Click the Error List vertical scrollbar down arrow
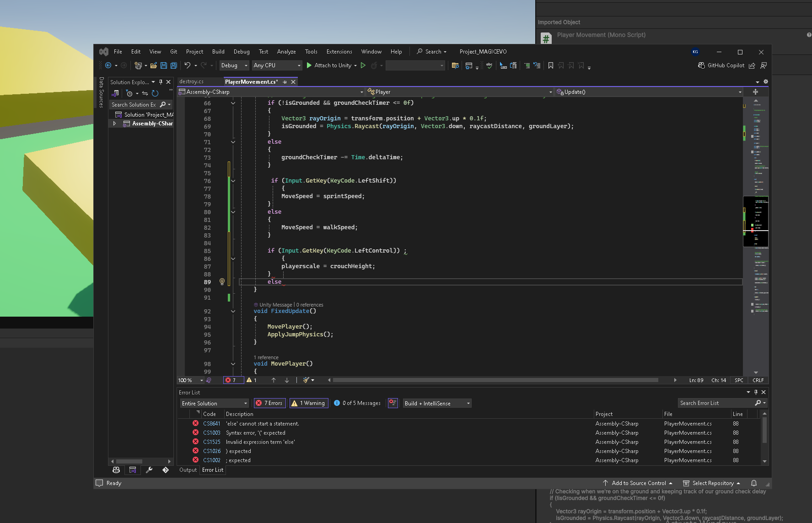Image resolution: width=812 pixels, height=523 pixels. click(764, 461)
